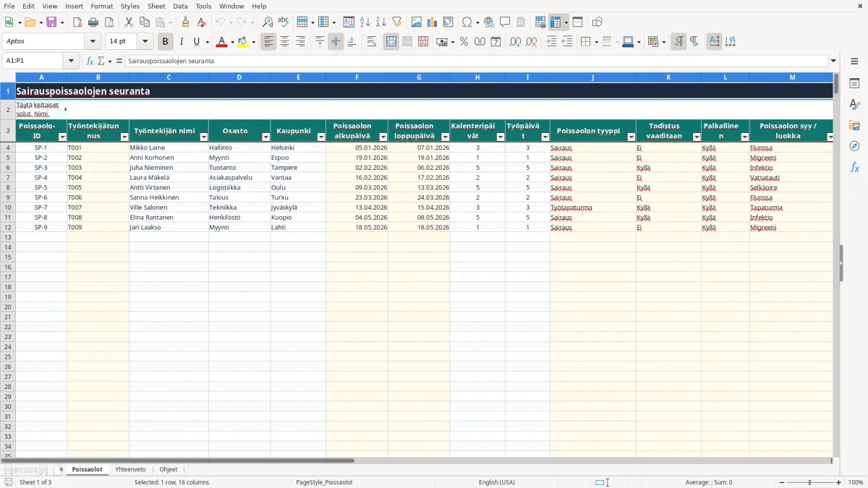Toggle bold formatting

click(166, 42)
